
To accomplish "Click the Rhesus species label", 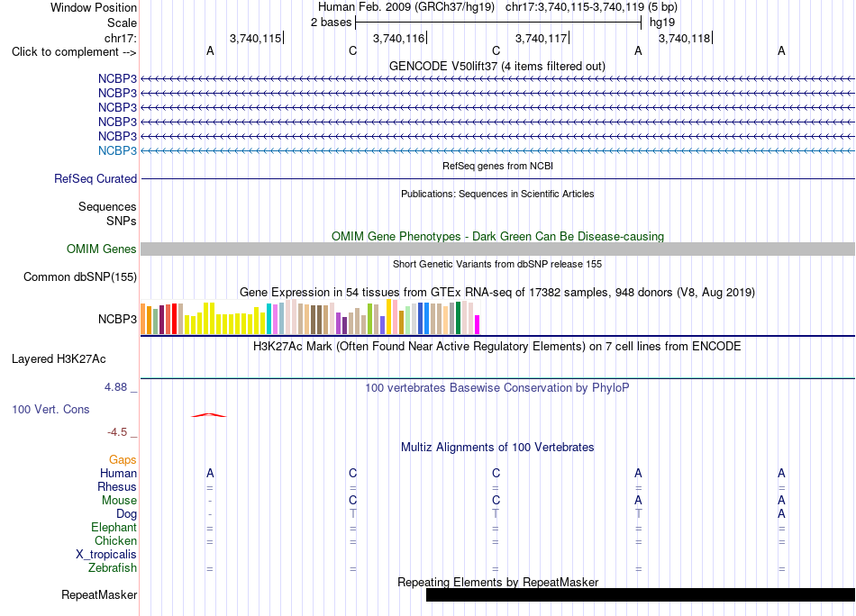I will click(x=117, y=486).
